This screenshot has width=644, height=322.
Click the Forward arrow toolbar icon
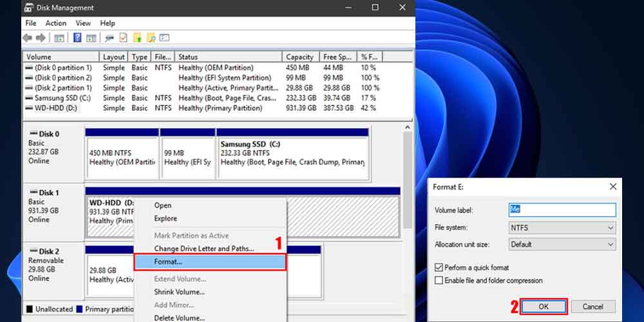click(x=41, y=38)
